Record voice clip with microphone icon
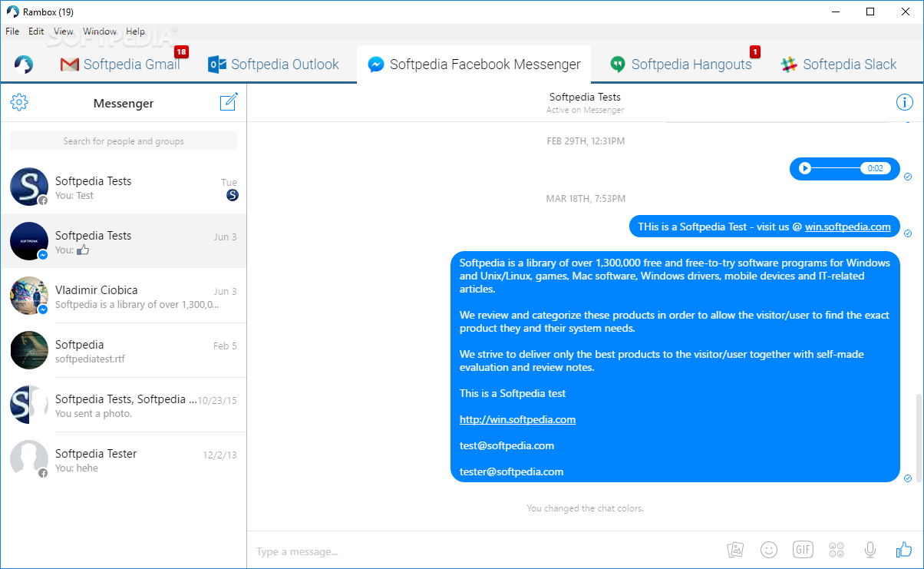The height and width of the screenshot is (569, 924). (870, 550)
